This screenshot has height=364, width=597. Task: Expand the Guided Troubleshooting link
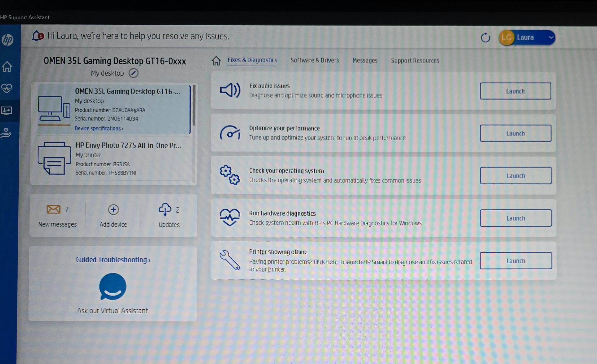tap(113, 260)
